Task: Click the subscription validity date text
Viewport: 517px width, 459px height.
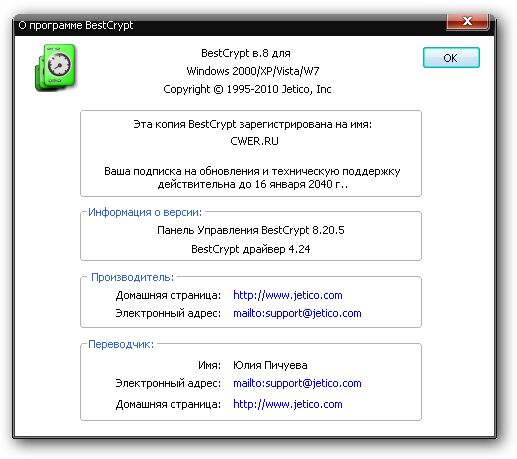Action: [x=252, y=184]
